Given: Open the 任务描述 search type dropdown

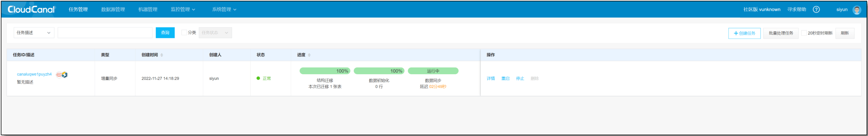Looking at the screenshot, I should (34, 33).
